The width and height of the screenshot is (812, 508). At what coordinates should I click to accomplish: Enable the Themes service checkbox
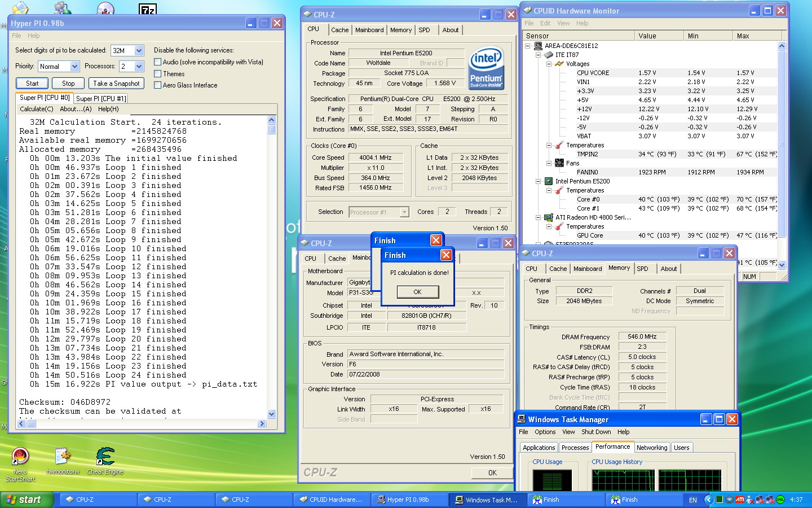point(158,73)
